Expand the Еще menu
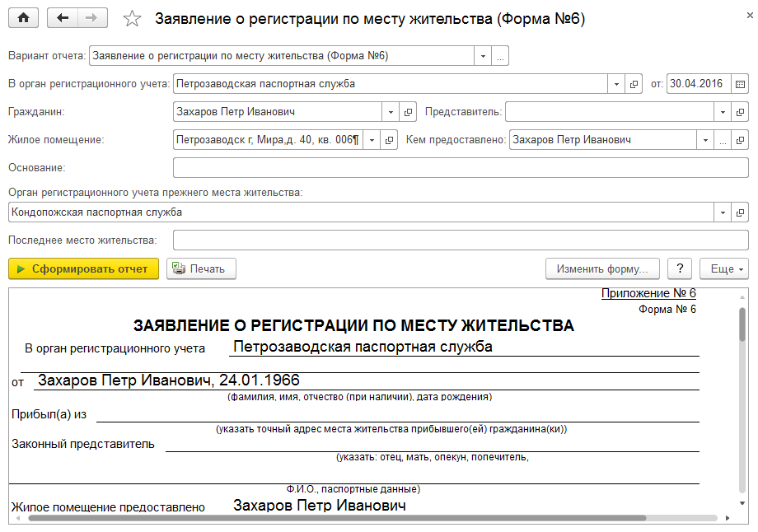Viewport: 758px width, 532px height. [723, 268]
